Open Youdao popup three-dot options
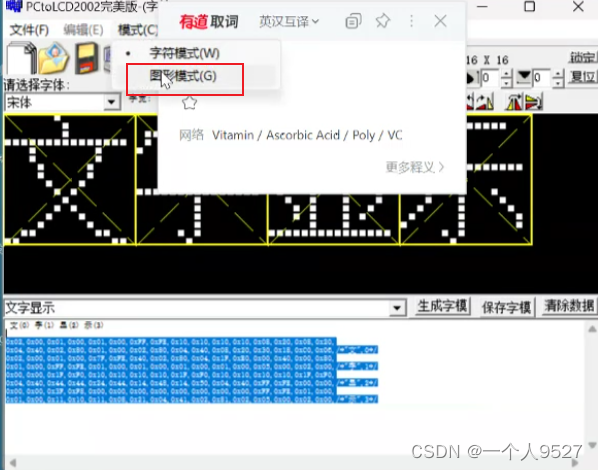The image size is (598, 470). [x=411, y=21]
